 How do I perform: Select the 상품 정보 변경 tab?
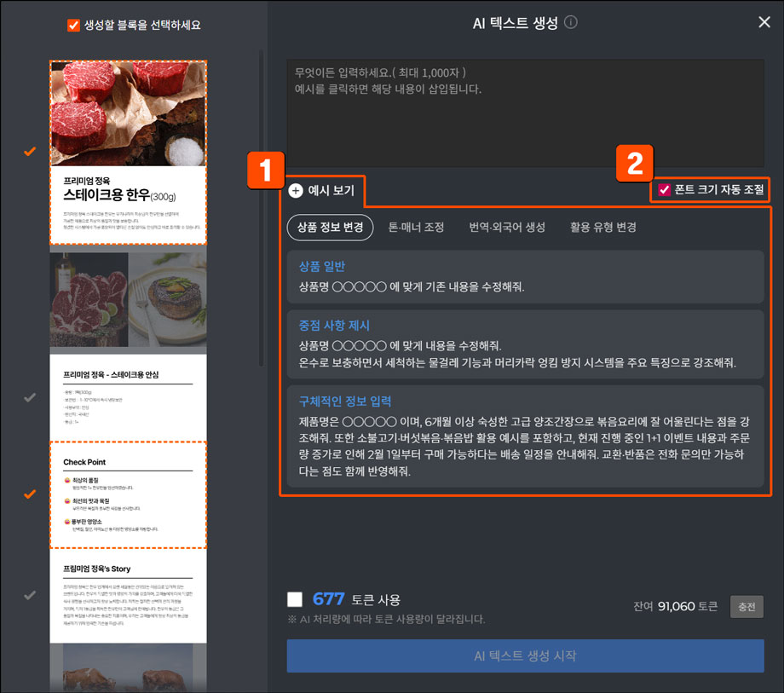coord(330,228)
